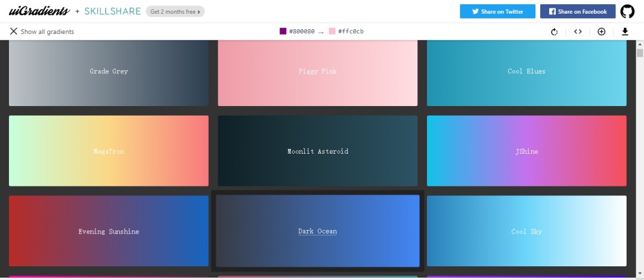Pick the Evening Sunshine gradient
Image resolution: width=644 pixels, height=280 pixels.
[109, 231]
